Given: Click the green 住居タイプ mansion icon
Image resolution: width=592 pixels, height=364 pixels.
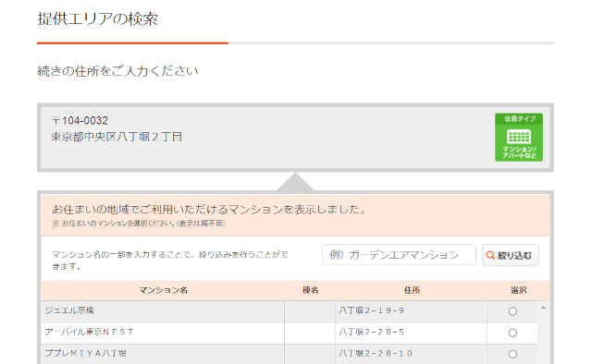Looking at the screenshot, I should click(x=519, y=138).
